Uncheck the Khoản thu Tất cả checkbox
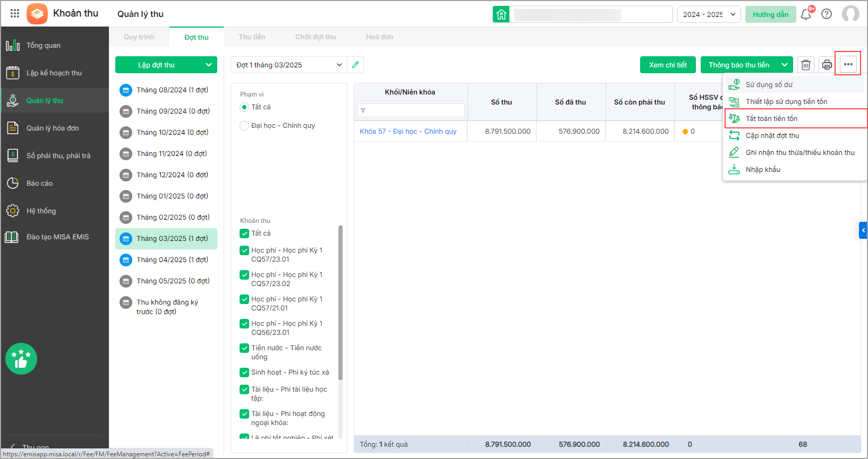This screenshot has height=459, width=868. pyautogui.click(x=244, y=233)
